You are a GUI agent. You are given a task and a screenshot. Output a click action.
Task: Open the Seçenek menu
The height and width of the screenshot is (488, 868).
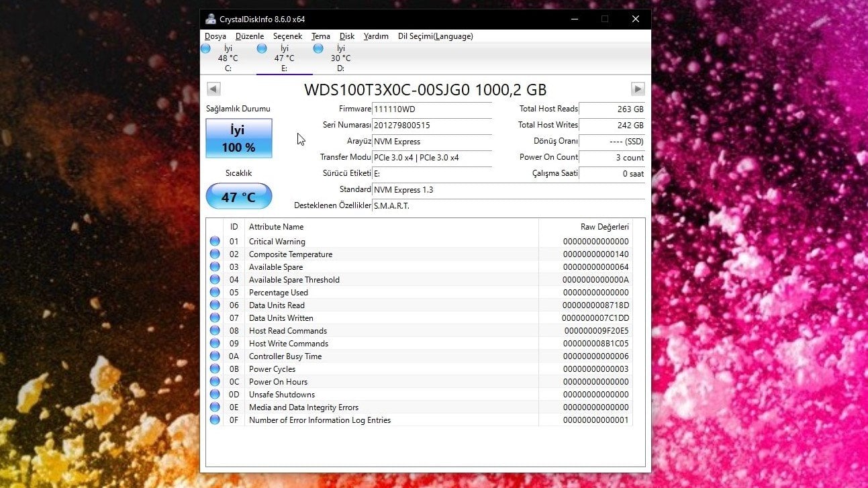point(288,36)
